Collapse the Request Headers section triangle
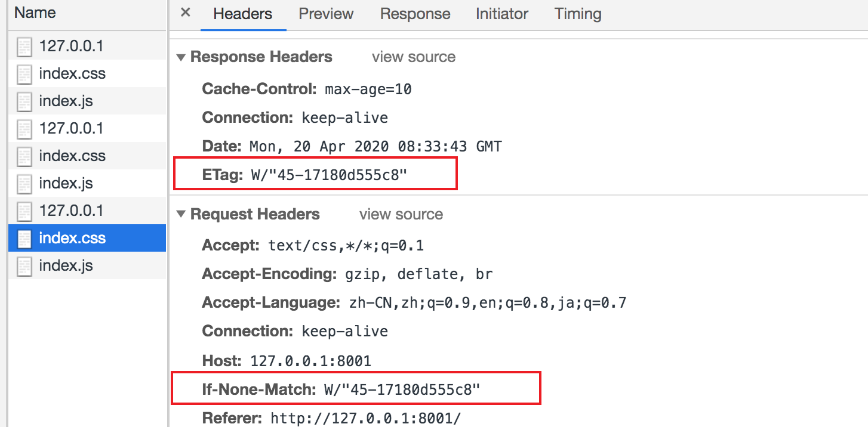Image resolution: width=868 pixels, height=427 pixels. tap(181, 215)
